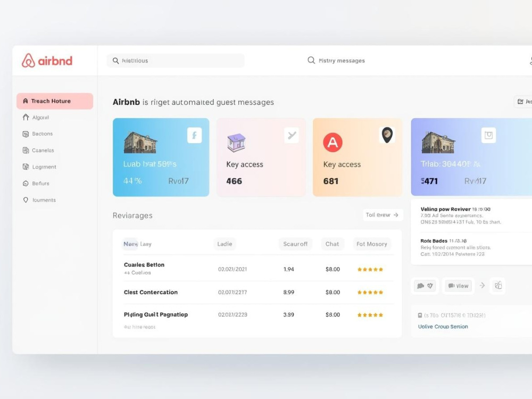This screenshot has height=399, width=532.
Task: Open the Key access 681 card
Action: 358,157
